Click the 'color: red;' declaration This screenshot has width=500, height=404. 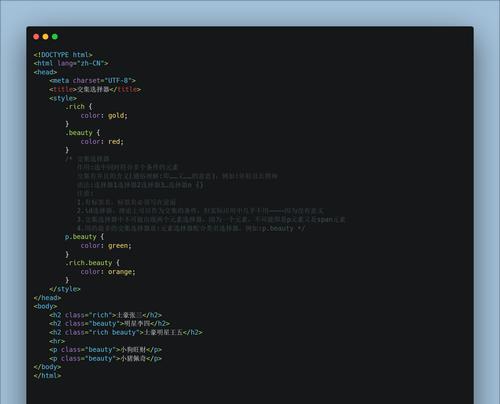pos(102,142)
